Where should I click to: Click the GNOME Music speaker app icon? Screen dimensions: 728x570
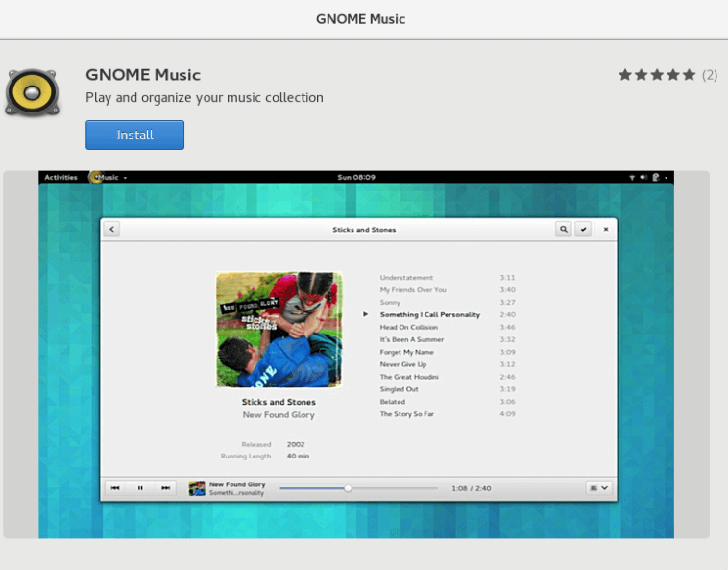(x=33, y=92)
